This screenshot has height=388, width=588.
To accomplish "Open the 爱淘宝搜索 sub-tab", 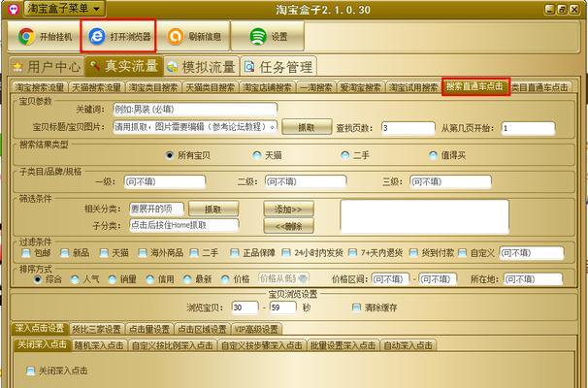I will pyautogui.click(x=361, y=87).
